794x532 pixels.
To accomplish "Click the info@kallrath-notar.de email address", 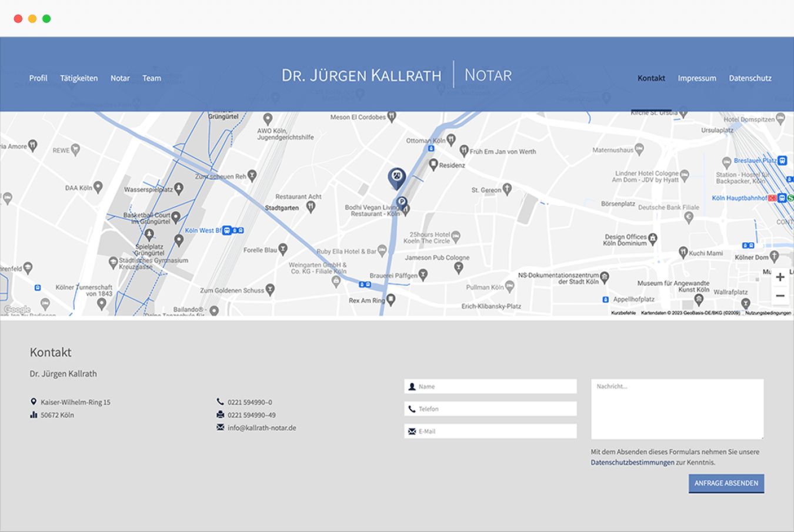I will click(262, 428).
